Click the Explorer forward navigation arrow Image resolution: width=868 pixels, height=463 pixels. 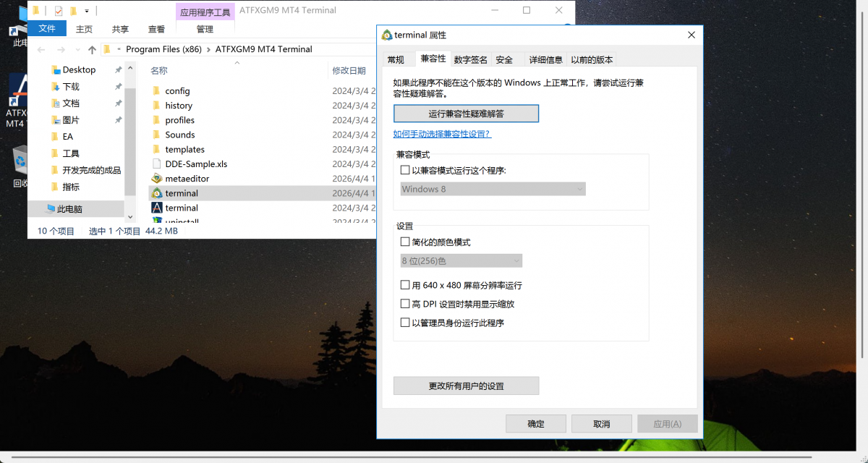[x=62, y=49]
